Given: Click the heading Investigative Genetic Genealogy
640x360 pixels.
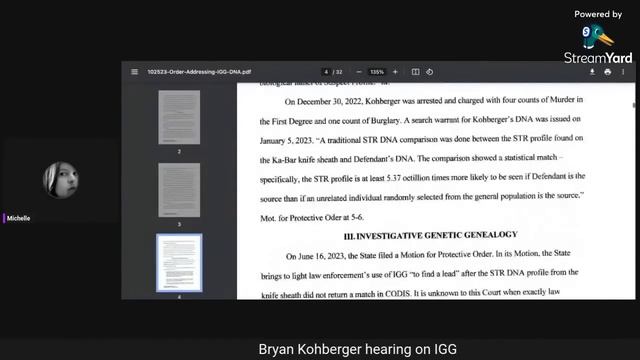Looking at the screenshot, I should coord(431,236).
